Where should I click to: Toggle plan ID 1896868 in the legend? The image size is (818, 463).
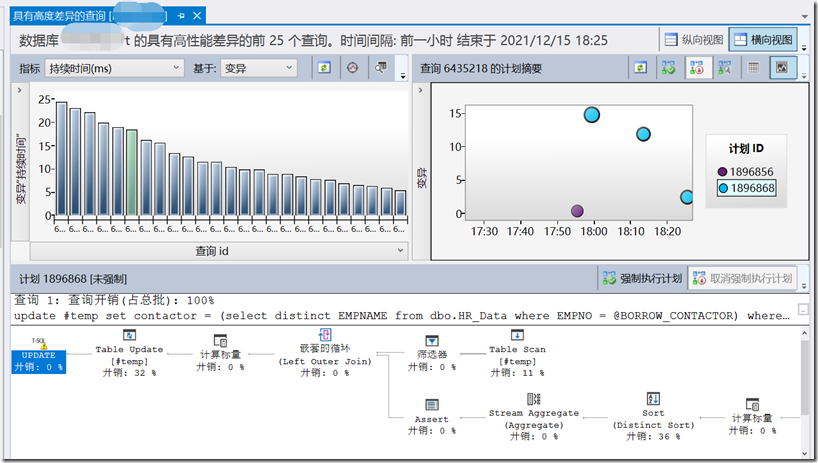coord(747,188)
